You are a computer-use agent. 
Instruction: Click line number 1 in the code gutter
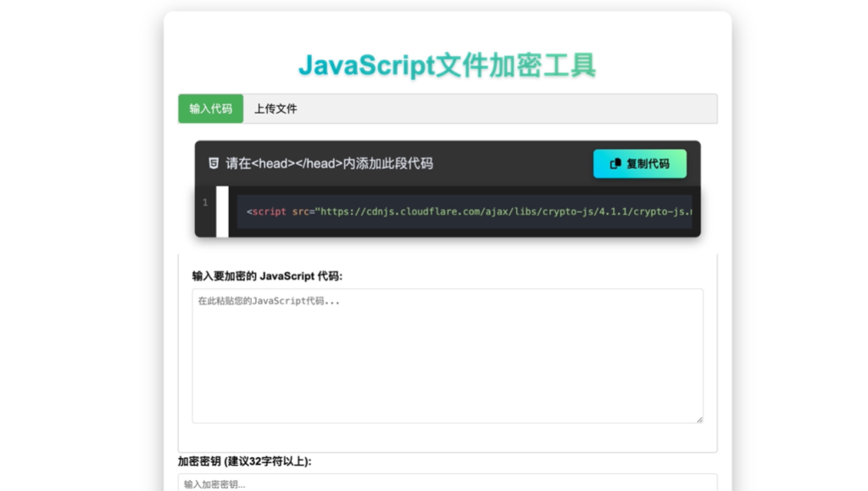[x=204, y=203]
